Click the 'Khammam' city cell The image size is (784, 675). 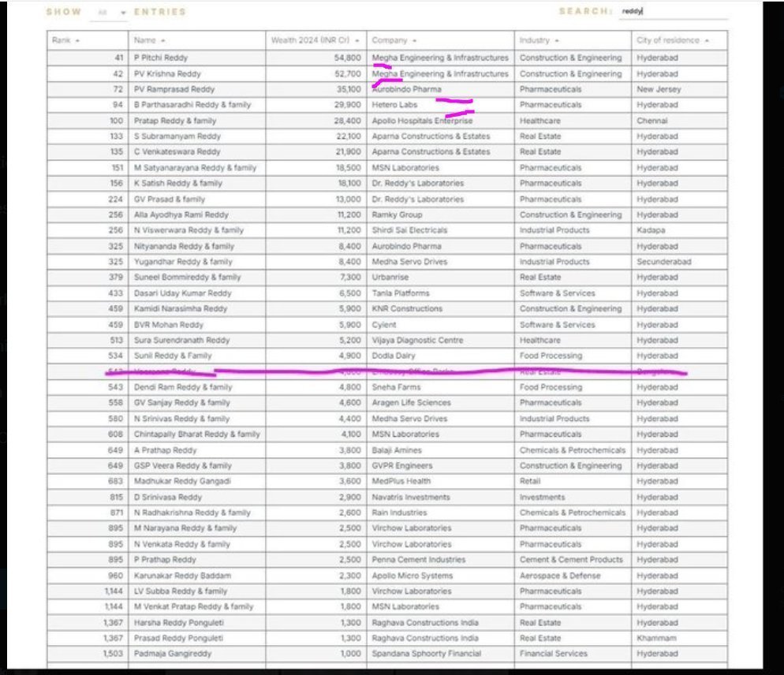pos(679,639)
